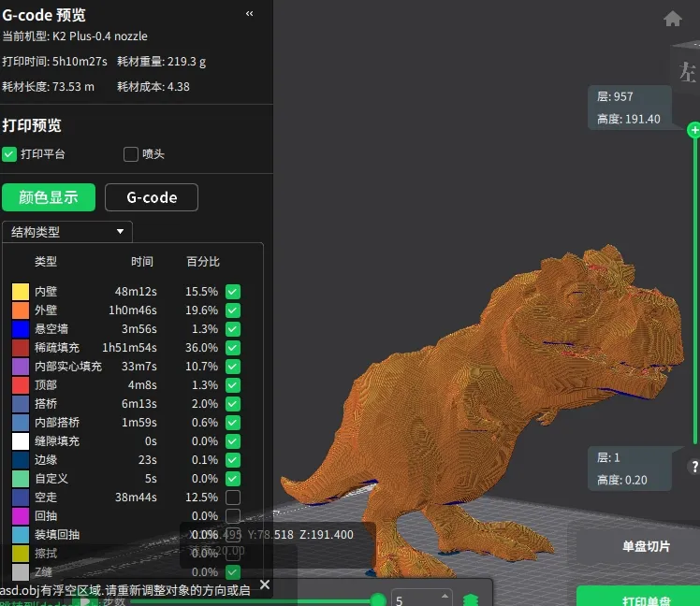This screenshot has width=700, height=606.
Task: Click the purple 内部实心填充 color swatch
Action: tap(21, 367)
